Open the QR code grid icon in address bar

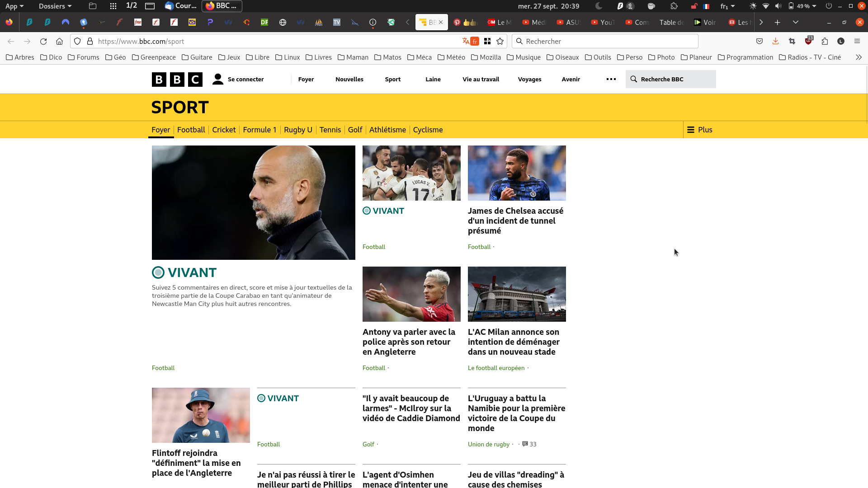(487, 41)
